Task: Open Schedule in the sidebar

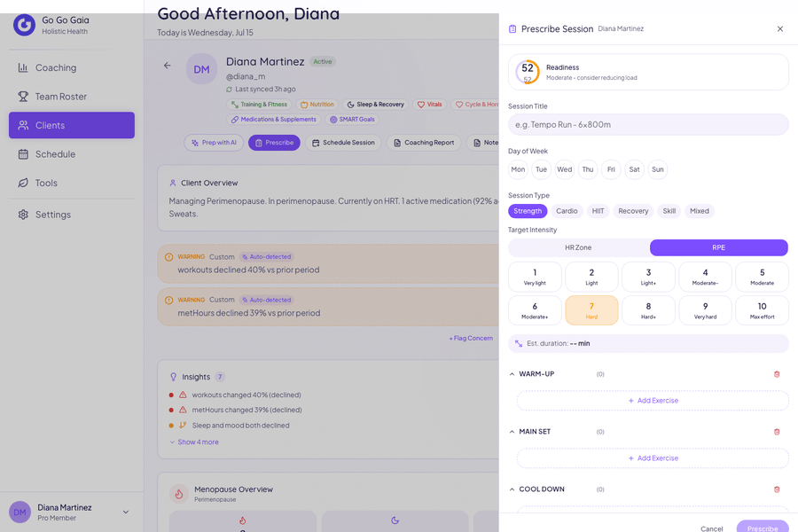Action: point(72,154)
